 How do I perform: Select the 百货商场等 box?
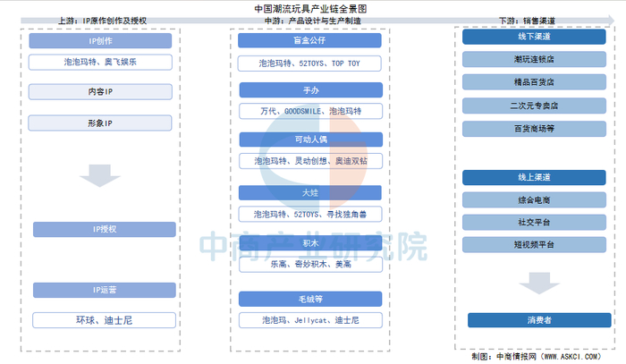pyautogui.click(x=534, y=129)
